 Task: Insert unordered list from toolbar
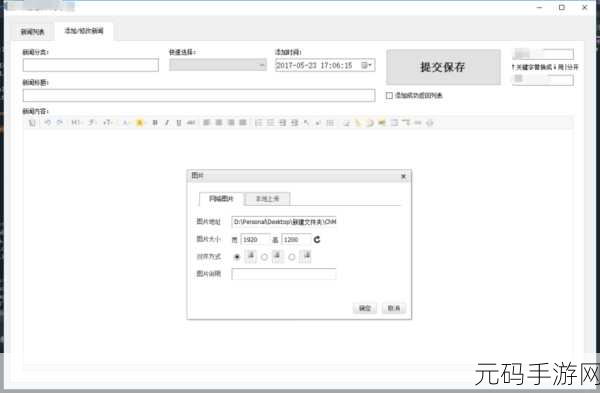(x=271, y=122)
